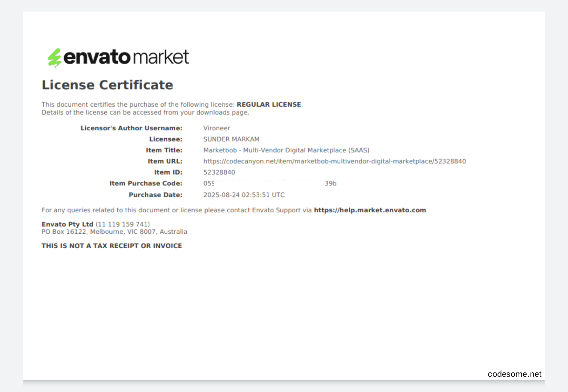Click the partially hidden item purchase code
The width and height of the screenshot is (568, 392).
click(269, 184)
